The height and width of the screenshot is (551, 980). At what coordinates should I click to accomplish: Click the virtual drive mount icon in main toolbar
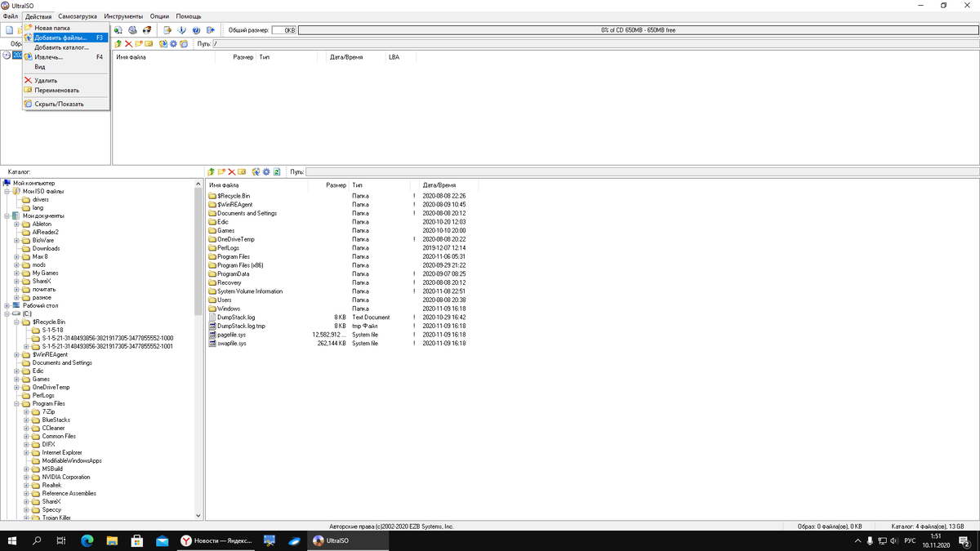click(131, 30)
